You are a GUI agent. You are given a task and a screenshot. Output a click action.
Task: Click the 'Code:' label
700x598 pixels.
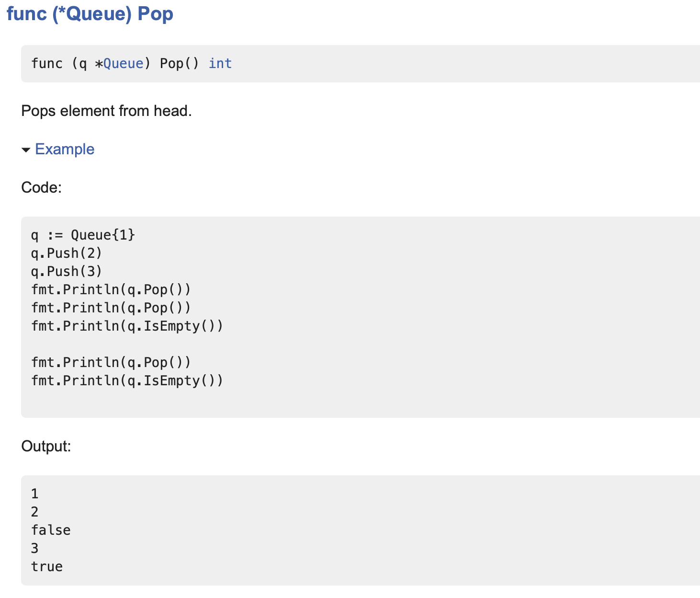pyautogui.click(x=41, y=187)
